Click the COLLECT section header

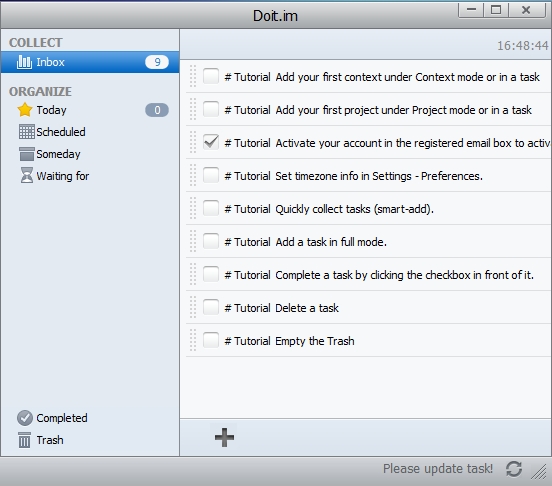tap(36, 43)
